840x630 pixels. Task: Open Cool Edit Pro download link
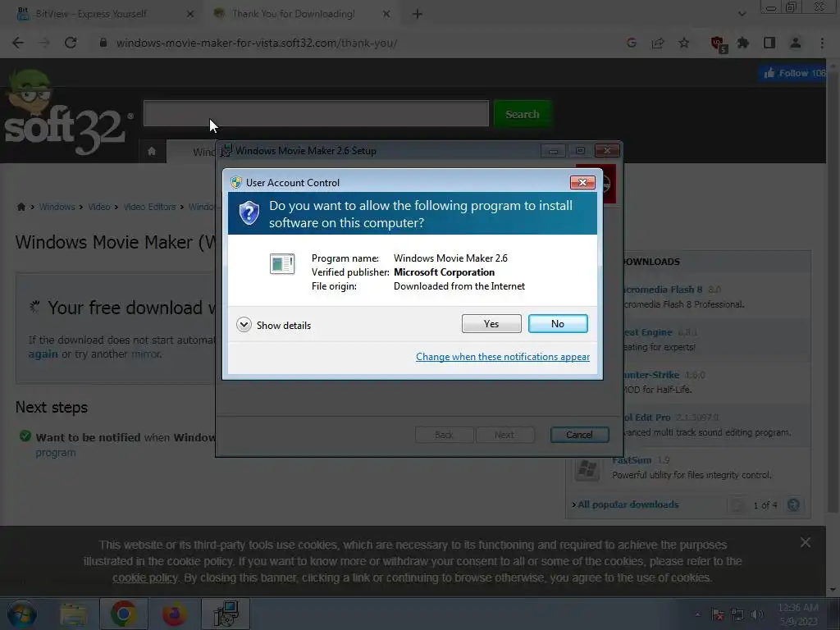click(647, 418)
